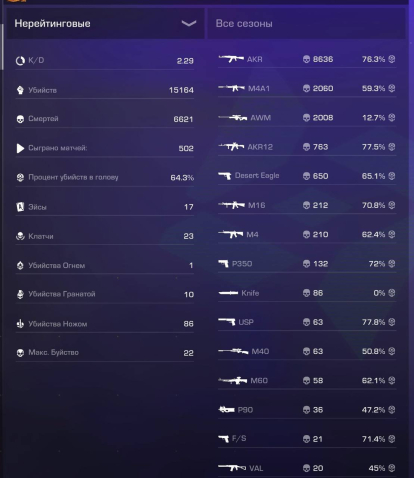
Task: Expand the dropdown chevron arrow
Action: click(x=189, y=23)
